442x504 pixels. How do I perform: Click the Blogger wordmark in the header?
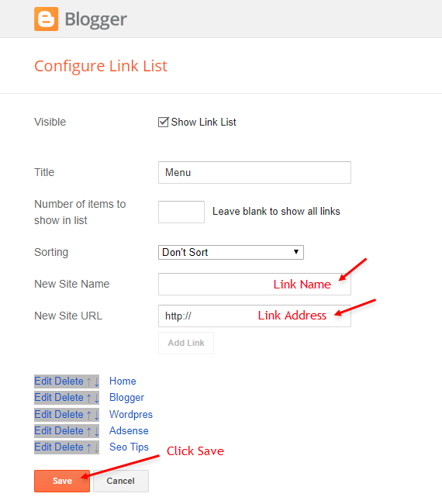(96, 19)
